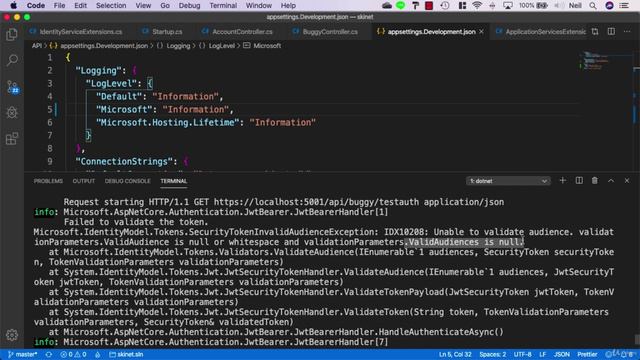Open the View menu
Image resolution: width=640 pixels, height=360 pixels.
tap(143, 5)
